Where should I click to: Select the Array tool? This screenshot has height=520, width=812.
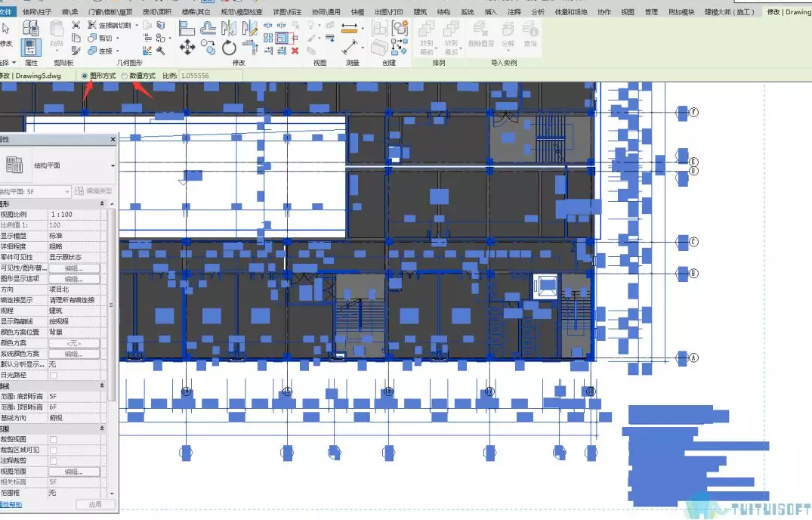pyautogui.click(x=268, y=38)
